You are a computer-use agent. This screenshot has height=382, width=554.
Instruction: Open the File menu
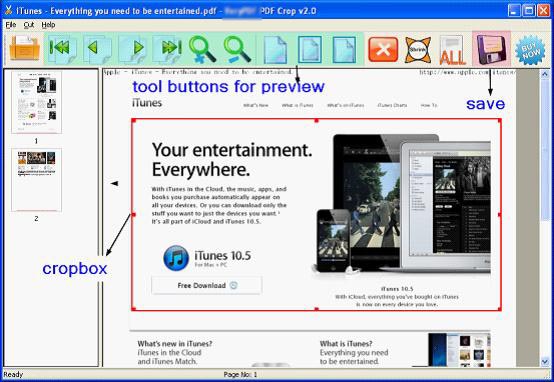[11, 25]
